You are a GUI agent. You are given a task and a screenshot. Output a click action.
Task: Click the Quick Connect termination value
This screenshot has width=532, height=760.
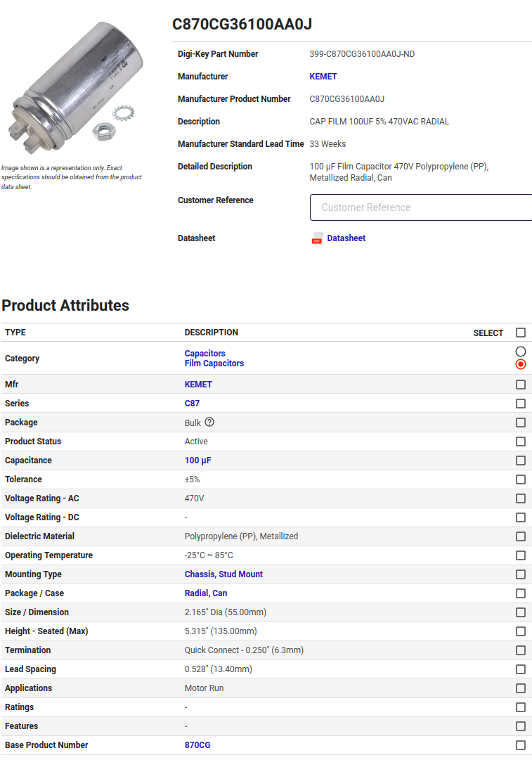[244, 650]
